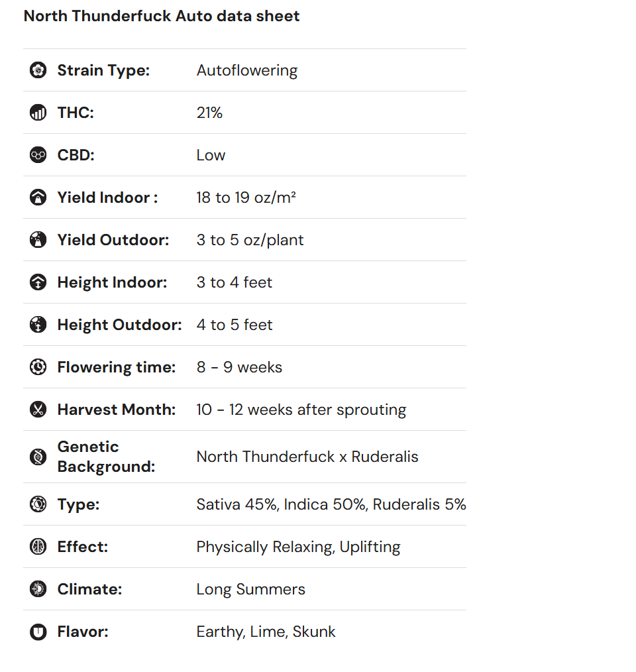The height and width of the screenshot is (672, 636).
Task: Click the 'Earthy, Lime, Skunk' flavor text
Action: tap(266, 632)
